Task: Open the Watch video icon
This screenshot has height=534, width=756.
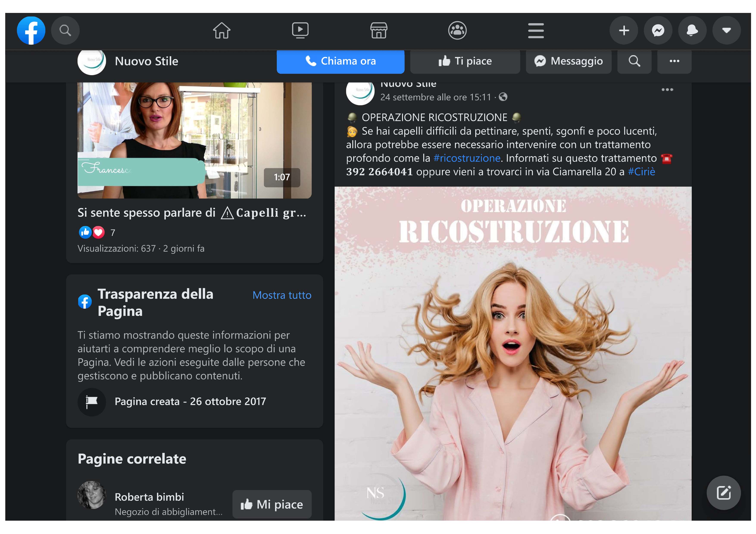Action: pos(300,31)
